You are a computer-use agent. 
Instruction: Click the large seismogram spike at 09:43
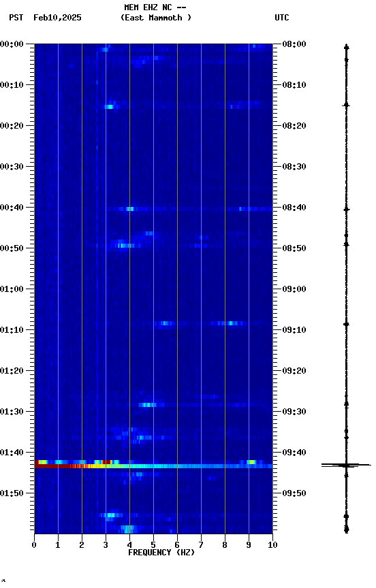click(x=346, y=465)
